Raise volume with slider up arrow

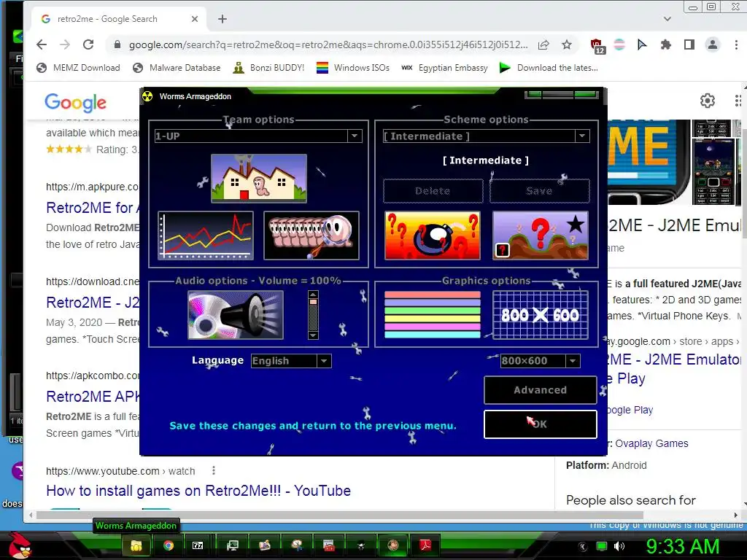(x=313, y=295)
